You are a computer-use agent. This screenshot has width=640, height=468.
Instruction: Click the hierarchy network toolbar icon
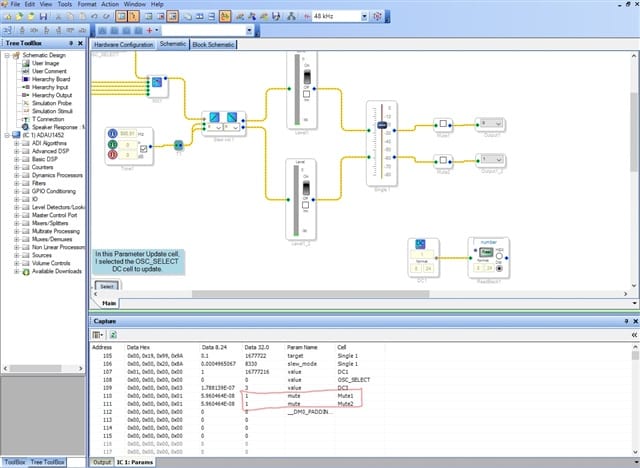point(291,16)
